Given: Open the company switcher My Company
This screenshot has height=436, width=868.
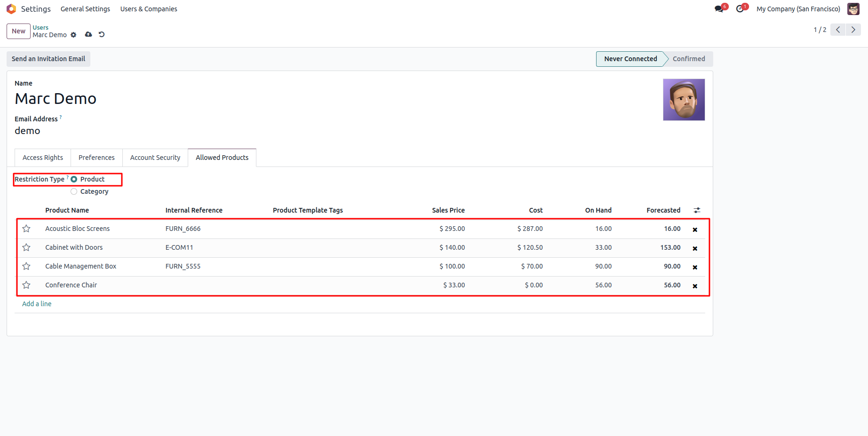Looking at the screenshot, I should tap(798, 9).
